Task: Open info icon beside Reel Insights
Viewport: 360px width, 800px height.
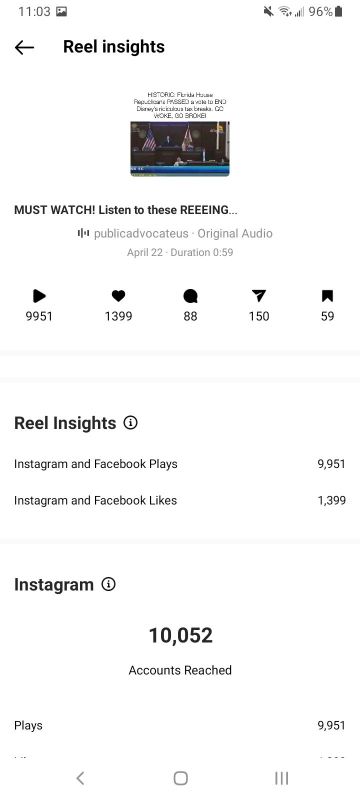Action: coord(131,423)
